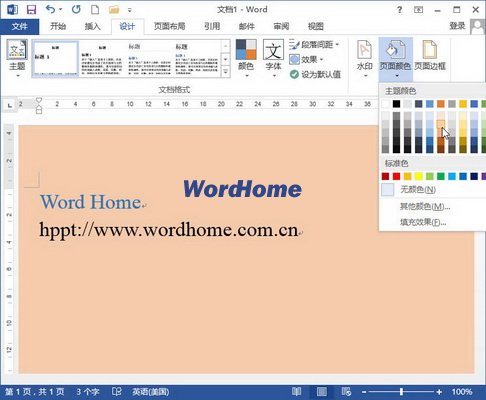Create a new blank document icon

(x=95, y=9)
